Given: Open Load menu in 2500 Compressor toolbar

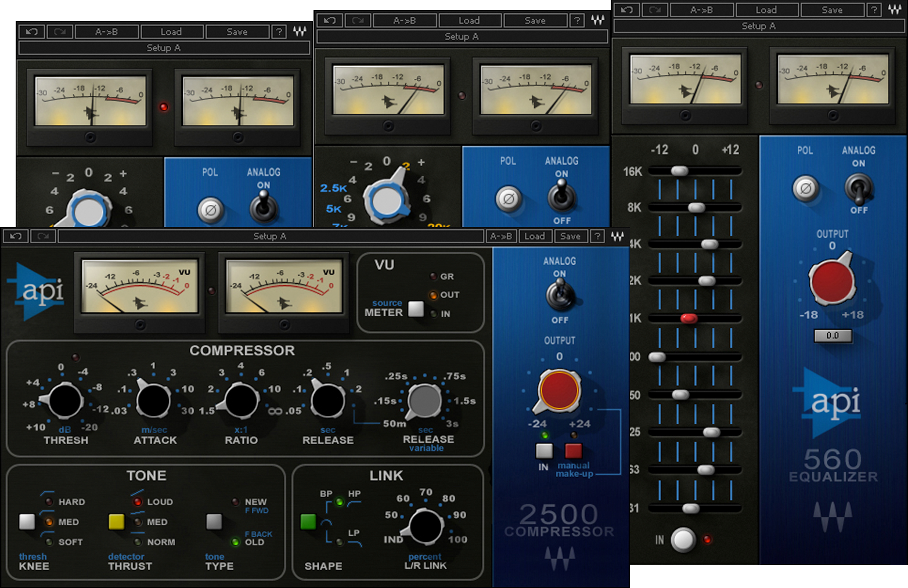Looking at the screenshot, I should (x=534, y=236).
